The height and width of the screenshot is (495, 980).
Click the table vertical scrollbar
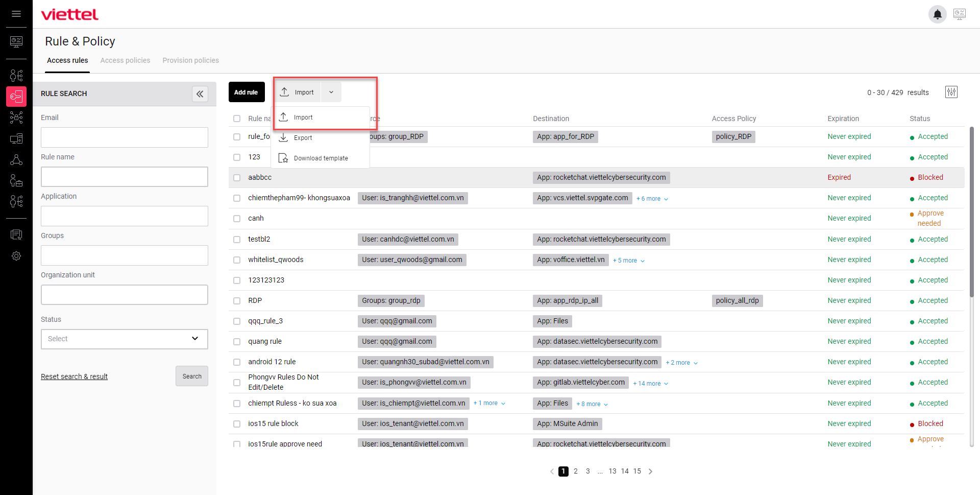point(971,211)
